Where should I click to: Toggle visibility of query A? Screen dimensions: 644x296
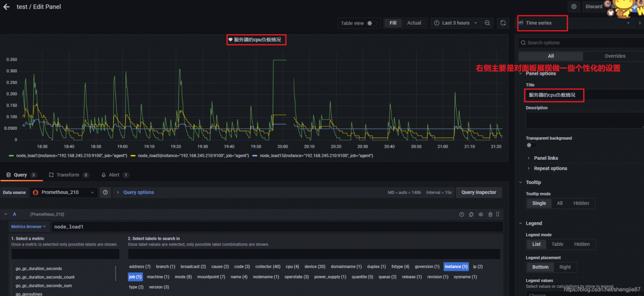pos(480,215)
